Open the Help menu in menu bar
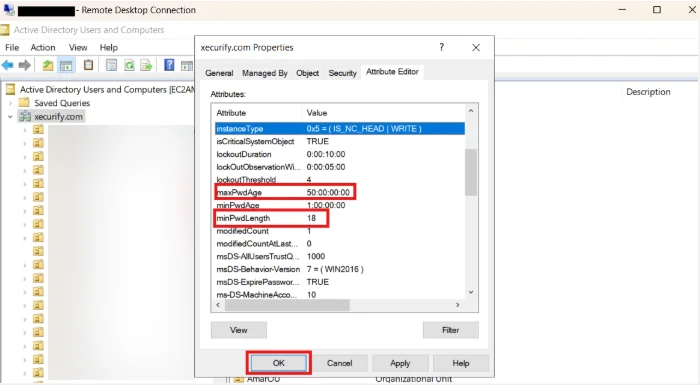This screenshot has height=385, width=700. [108, 47]
